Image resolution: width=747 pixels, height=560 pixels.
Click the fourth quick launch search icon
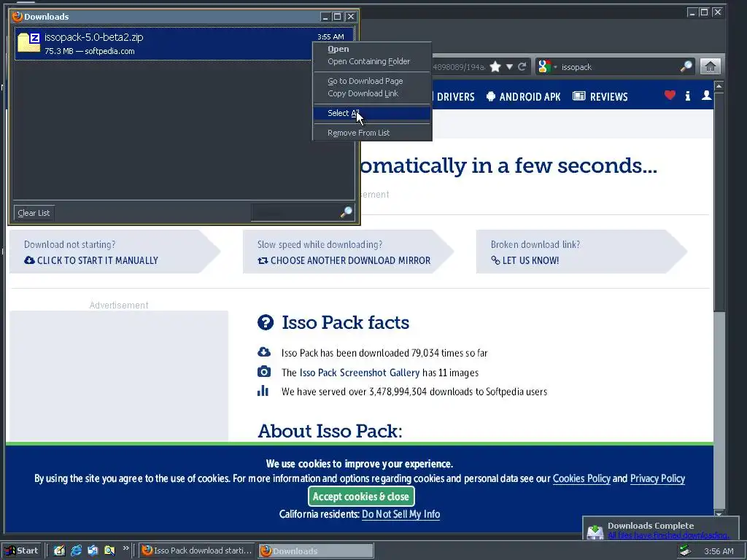(x=109, y=551)
